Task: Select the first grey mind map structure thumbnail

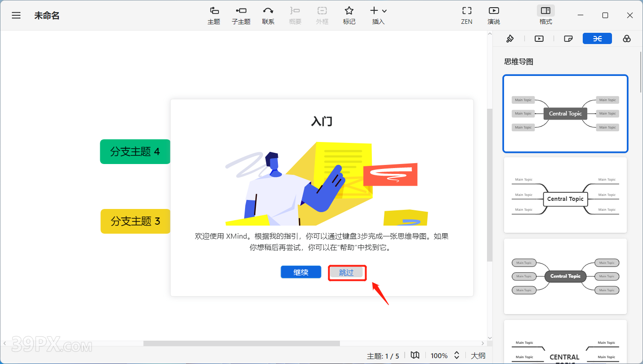Action: (565, 114)
